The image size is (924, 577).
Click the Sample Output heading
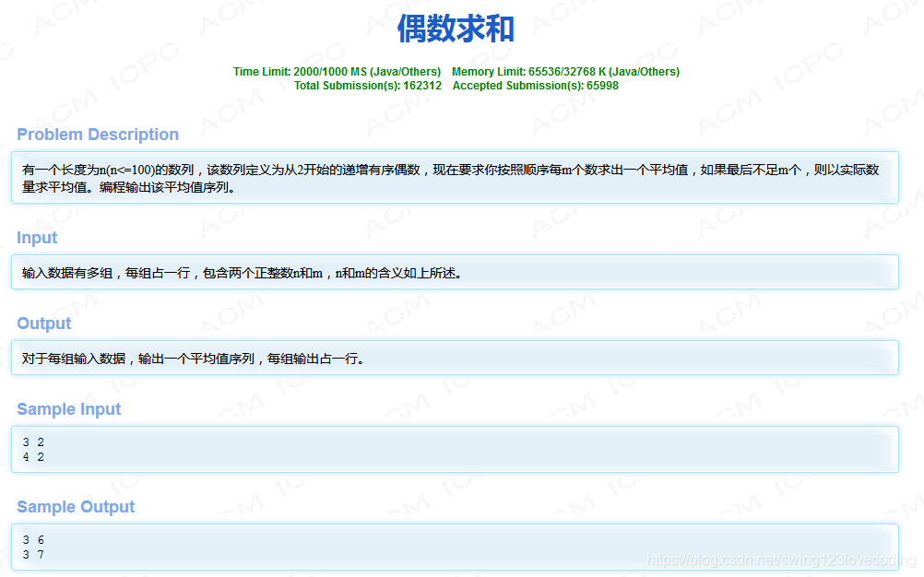(76, 507)
